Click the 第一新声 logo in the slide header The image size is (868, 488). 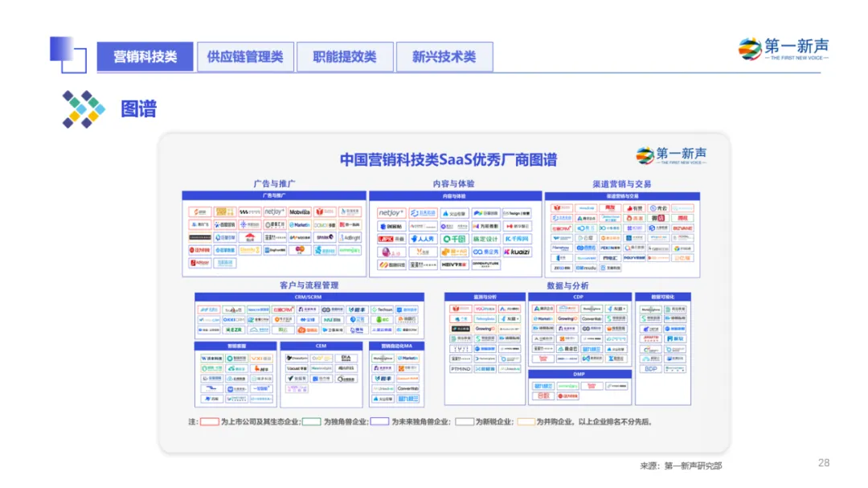point(784,49)
